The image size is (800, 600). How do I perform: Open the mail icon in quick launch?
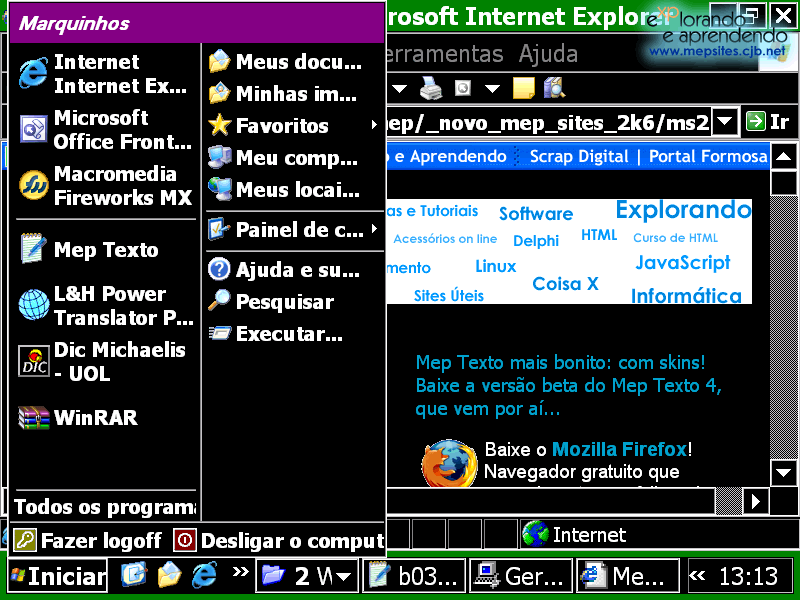(169, 575)
